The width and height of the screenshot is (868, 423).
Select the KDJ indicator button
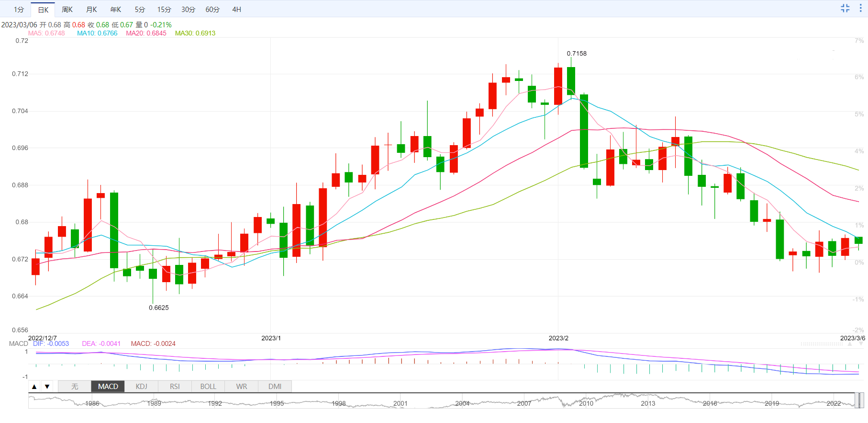(142, 387)
